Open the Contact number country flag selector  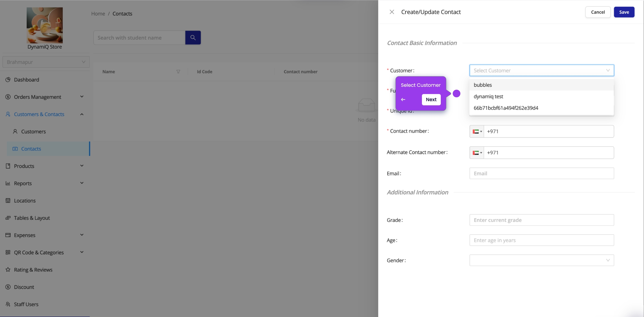click(477, 131)
